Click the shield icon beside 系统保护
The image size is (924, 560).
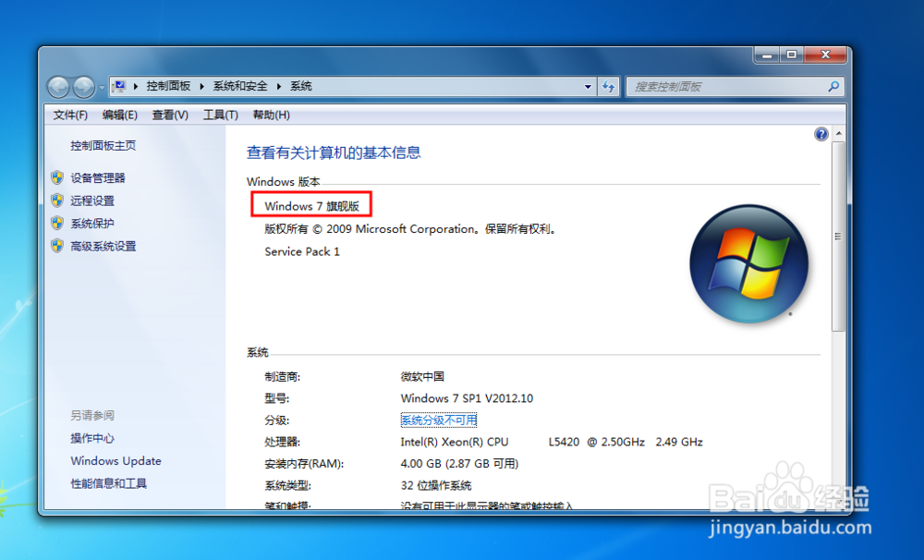click(57, 223)
